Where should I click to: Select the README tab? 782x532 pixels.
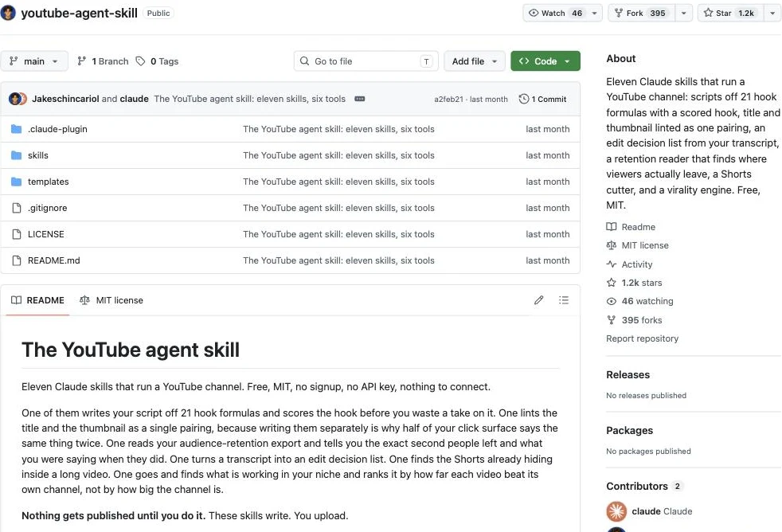point(38,300)
